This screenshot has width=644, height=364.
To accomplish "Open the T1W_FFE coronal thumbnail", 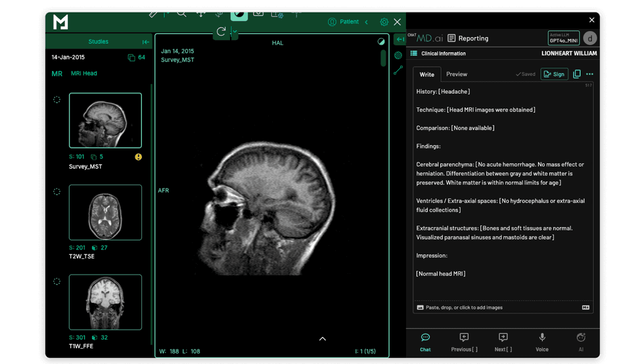I will (105, 302).
